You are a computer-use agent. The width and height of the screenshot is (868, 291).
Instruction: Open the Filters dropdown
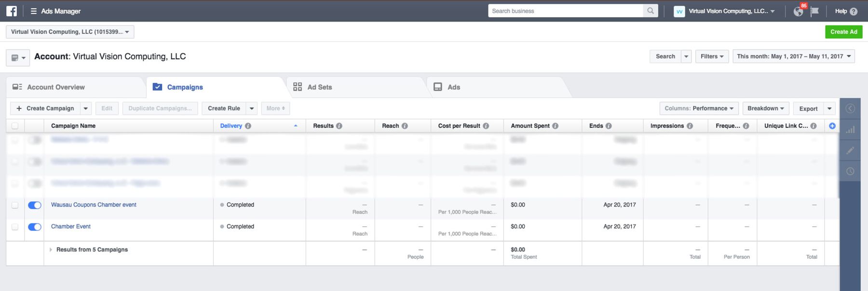tap(712, 56)
